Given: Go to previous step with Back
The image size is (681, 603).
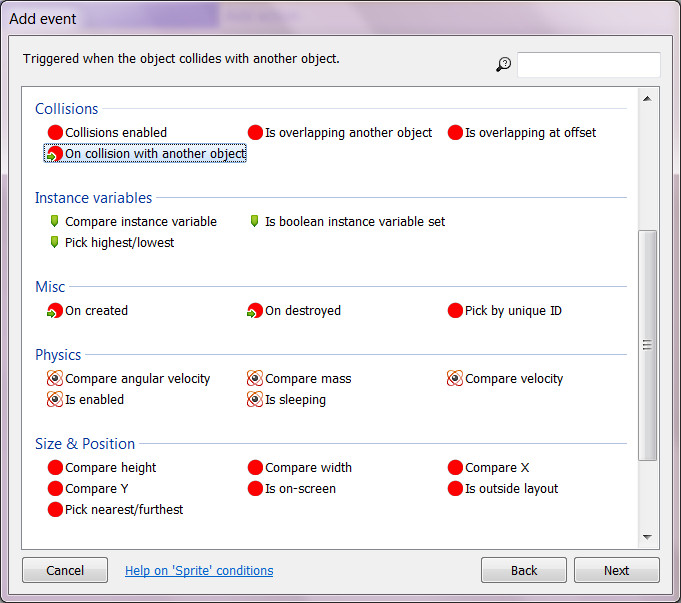Looking at the screenshot, I should 523,570.
